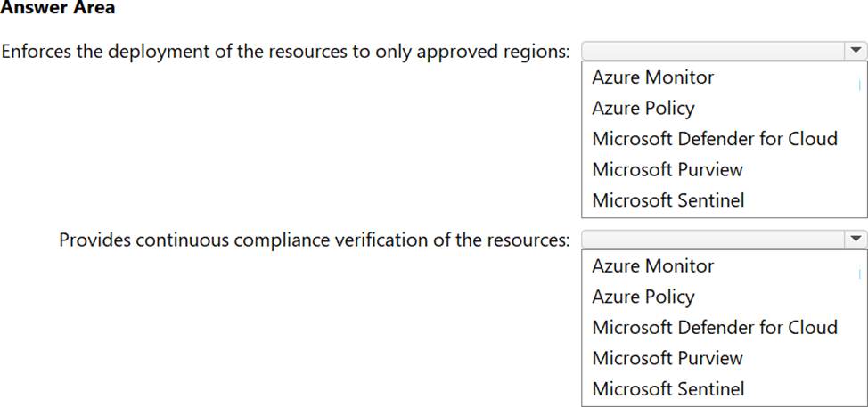Pick Microsoft Defender for Cloud for approved regions
Screen dimensions: 868x407
tap(714, 139)
